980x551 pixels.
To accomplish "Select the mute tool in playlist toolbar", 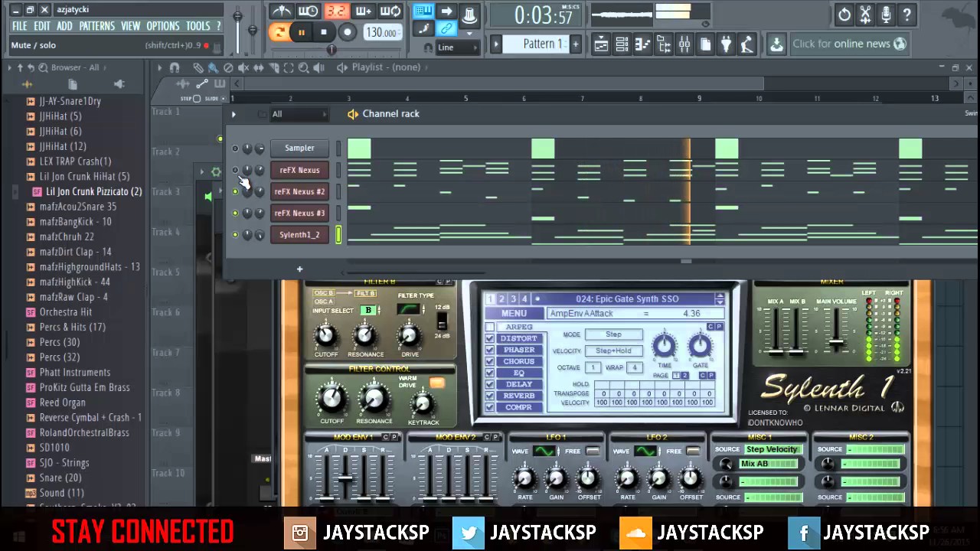I will (x=243, y=67).
